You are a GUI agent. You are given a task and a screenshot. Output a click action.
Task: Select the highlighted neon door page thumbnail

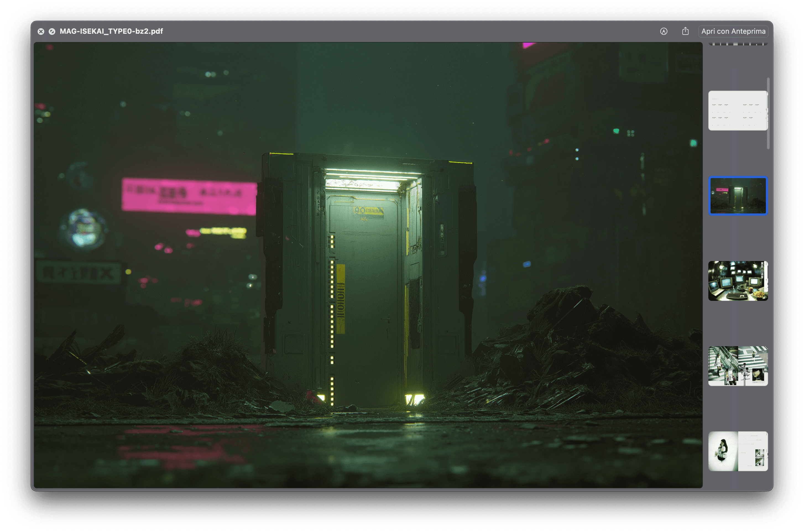coord(738,195)
